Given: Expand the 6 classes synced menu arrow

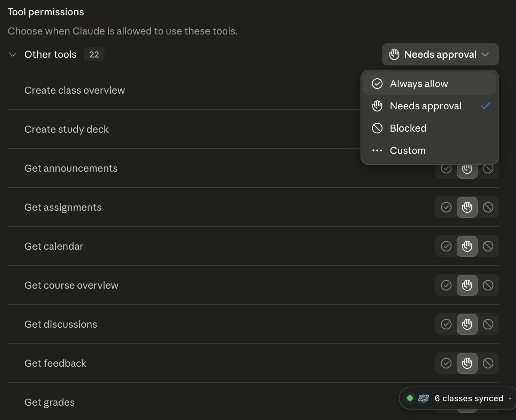Looking at the screenshot, I should [510, 398].
